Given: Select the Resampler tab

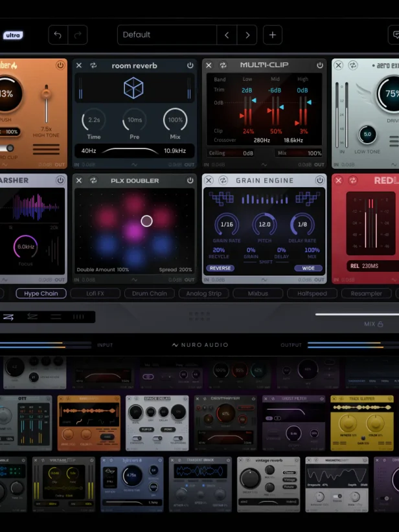Looking at the screenshot, I should point(367,293).
